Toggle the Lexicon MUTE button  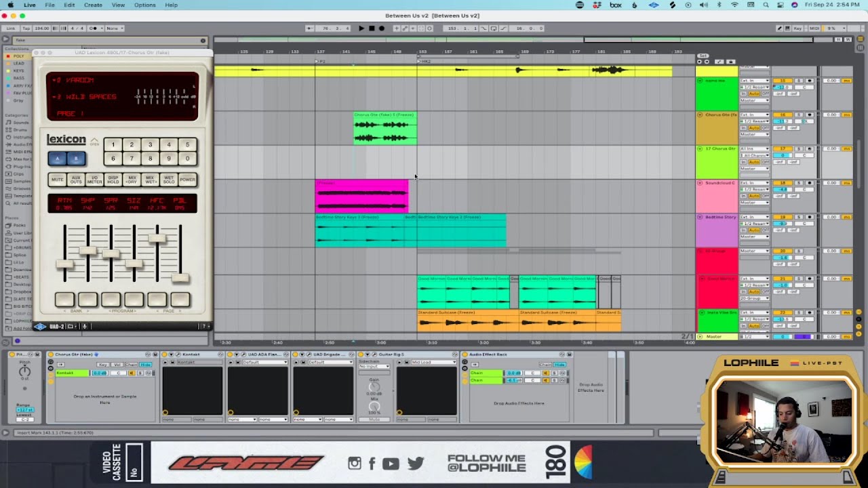57,180
